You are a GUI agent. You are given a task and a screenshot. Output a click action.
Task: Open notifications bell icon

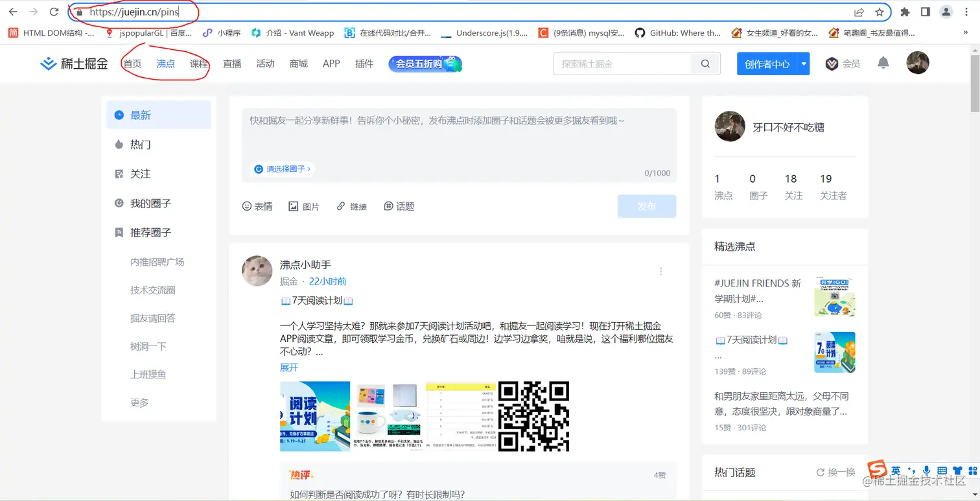pyautogui.click(x=883, y=63)
